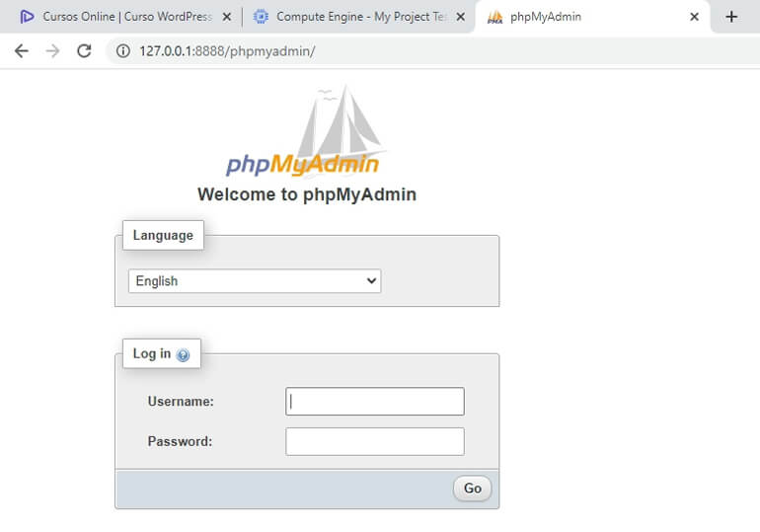Click the Welcome to phpMyAdmin heading
The height and width of the screenshot is (532, 760).
(307, 194)
